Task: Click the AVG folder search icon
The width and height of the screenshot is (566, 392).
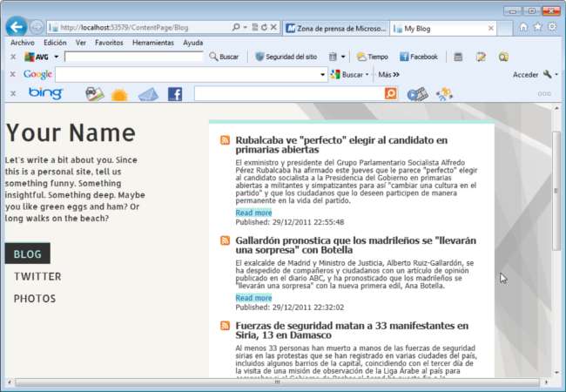Action: 503,57
